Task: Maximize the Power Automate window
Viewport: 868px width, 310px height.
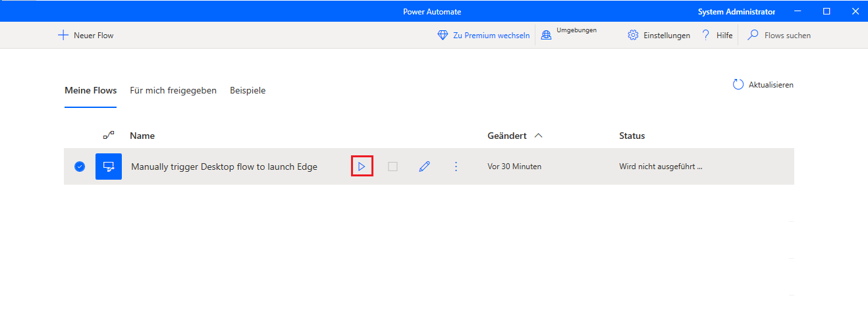Action: coord(827,11)
